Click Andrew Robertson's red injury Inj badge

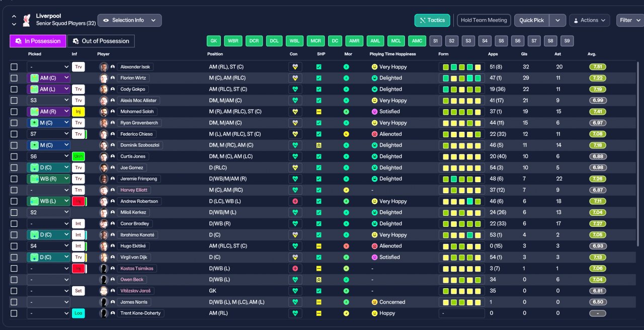pos(78,201)
